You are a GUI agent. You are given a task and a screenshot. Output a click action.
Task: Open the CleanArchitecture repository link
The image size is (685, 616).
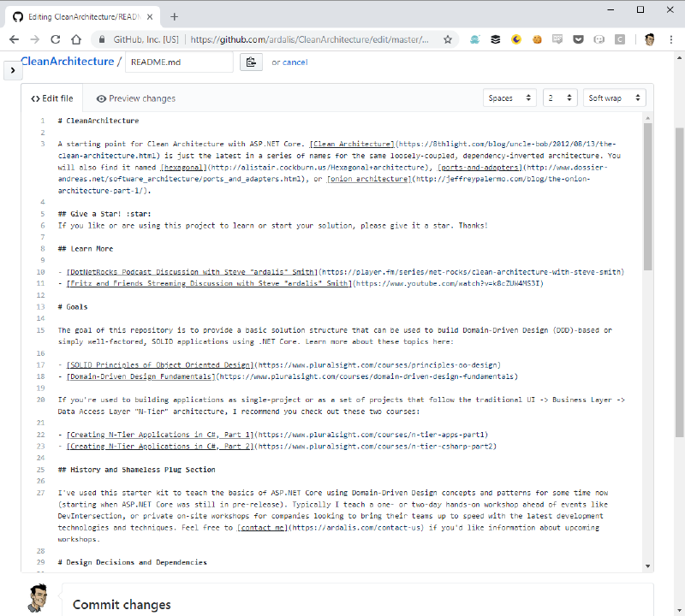coord(68,62)
